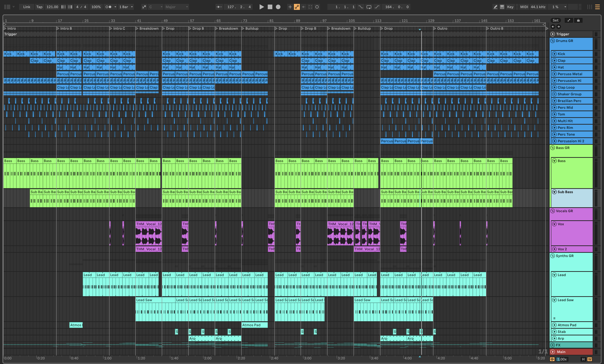Toggle Computer MIDI Keyboard icon
Screen dimensions: 604x364
pyautogui.click(x=502, y=7)
